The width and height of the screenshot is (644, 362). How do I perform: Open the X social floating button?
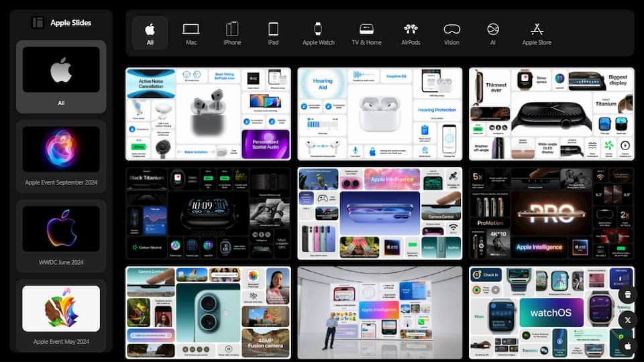(x=628, y=320)
